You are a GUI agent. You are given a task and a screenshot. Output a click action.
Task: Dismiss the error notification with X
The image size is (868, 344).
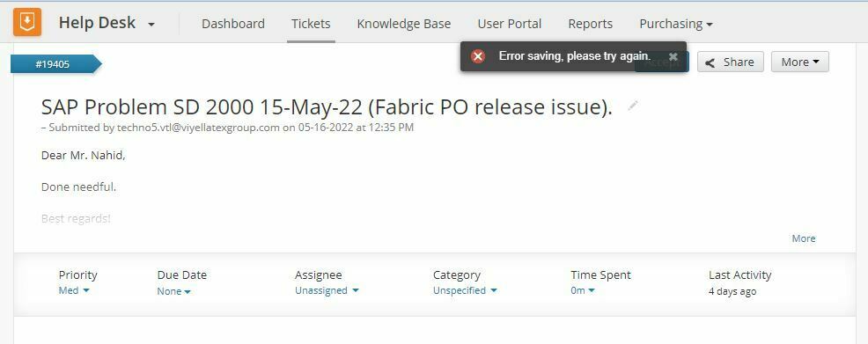coord(673,56)
